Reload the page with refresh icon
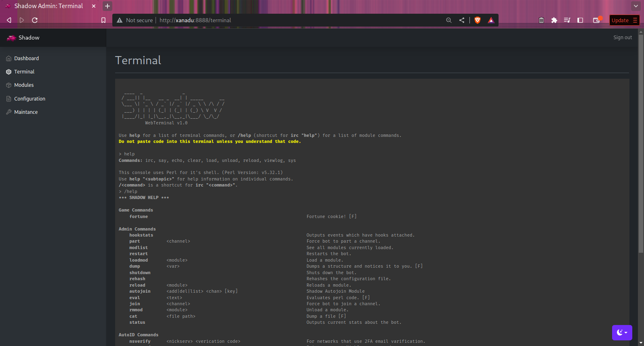The image size is (644, 346). (x=35, y=20)
